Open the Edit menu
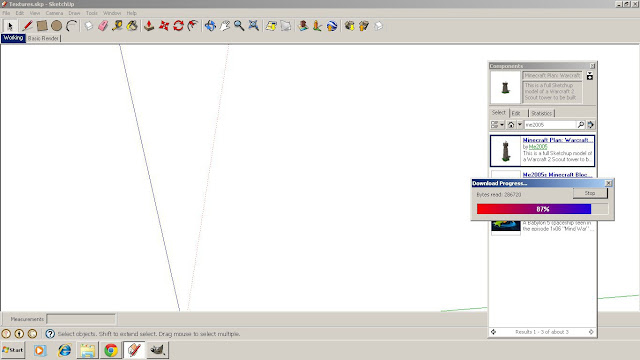The height and width of the screenshot is (360, 640). tap(20, 13)
